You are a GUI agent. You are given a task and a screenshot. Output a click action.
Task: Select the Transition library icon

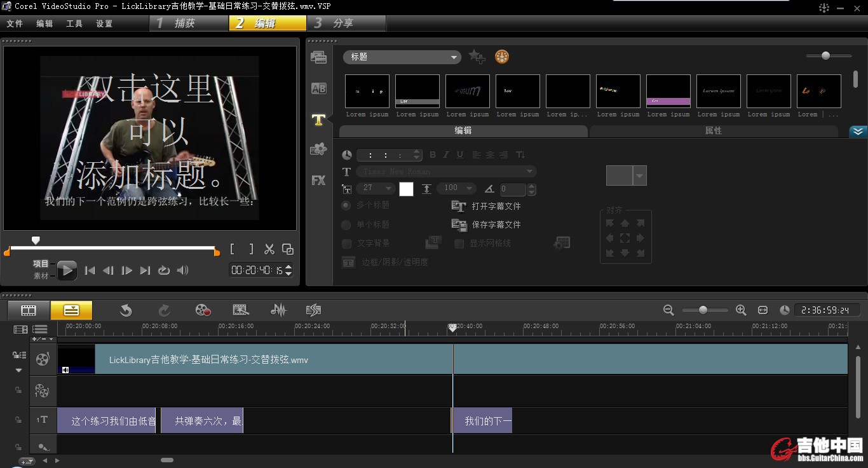tap(318, 88)
